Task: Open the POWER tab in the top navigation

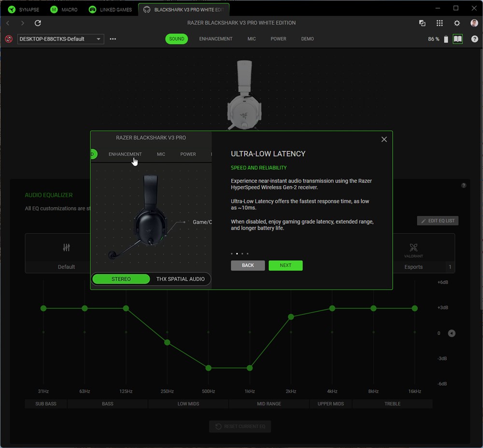Action: (278, 39)
